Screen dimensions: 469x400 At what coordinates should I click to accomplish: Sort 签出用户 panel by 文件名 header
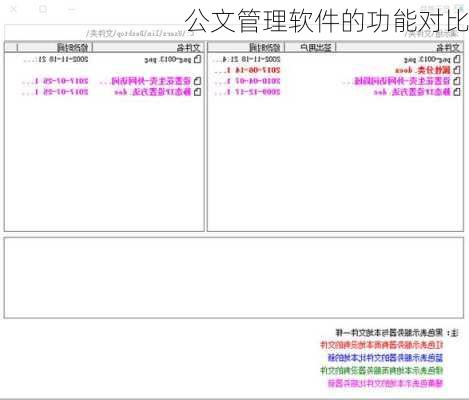tap(399, 48)
